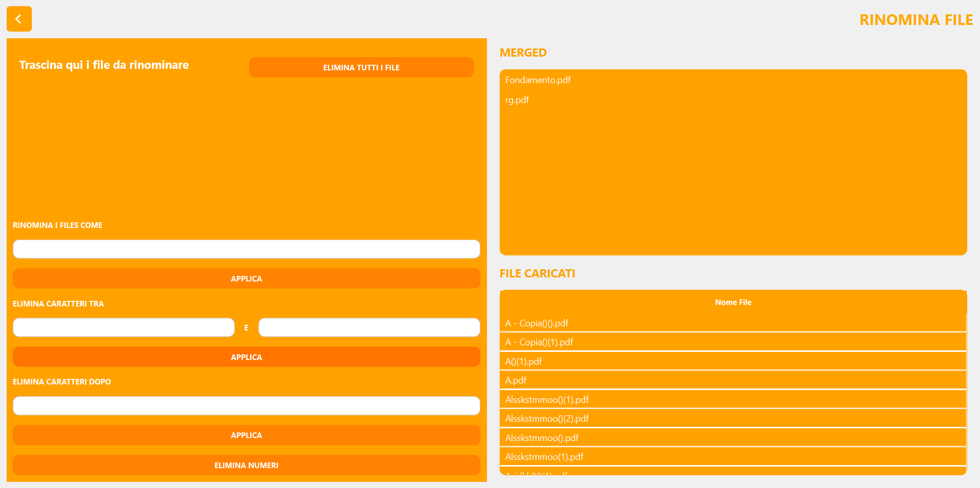Select the A()(1).pdf file row

point(524,362)
